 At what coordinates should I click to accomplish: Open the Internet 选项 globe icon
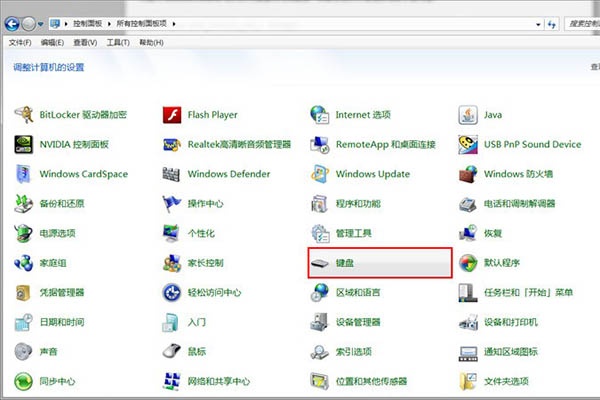coord(320,115)
